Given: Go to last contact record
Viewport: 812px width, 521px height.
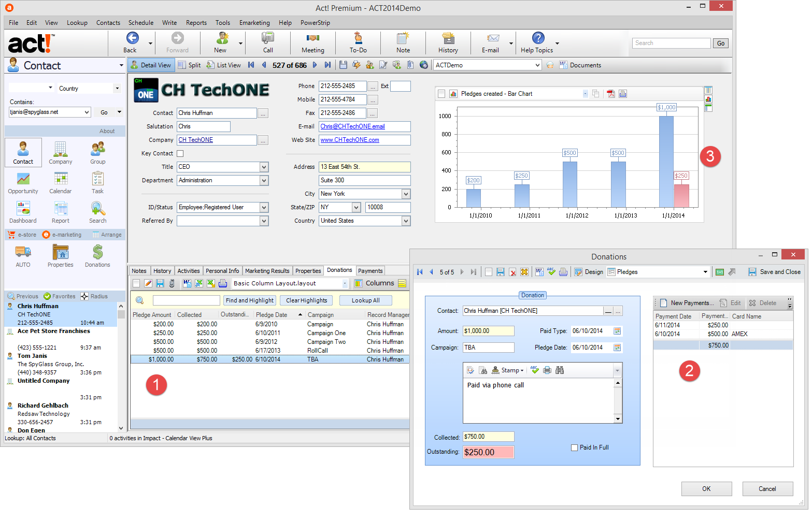Looking at the screenshot, I should [x=327, y=65].
